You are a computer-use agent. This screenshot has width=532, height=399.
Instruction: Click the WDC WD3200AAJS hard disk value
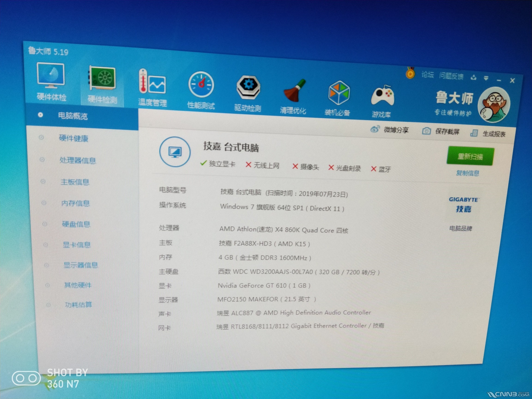(299, 272)
